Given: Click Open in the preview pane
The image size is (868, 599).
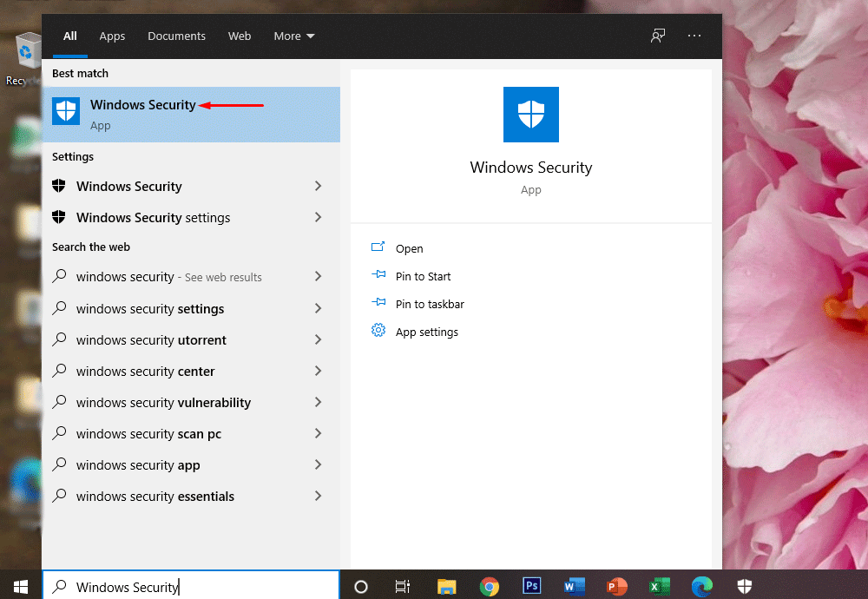Looking at the screenshot, I should click(409, 248).
